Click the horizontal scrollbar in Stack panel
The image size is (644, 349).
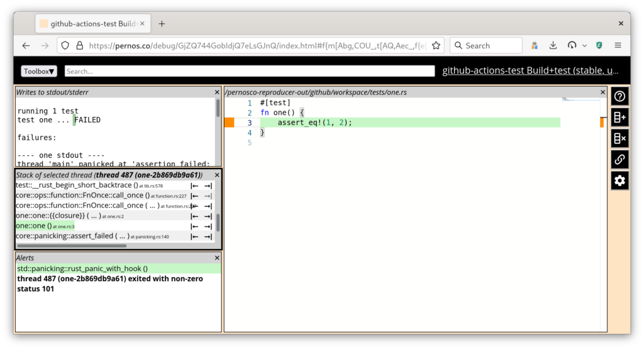pyautogui.click(x=72, y=246)
